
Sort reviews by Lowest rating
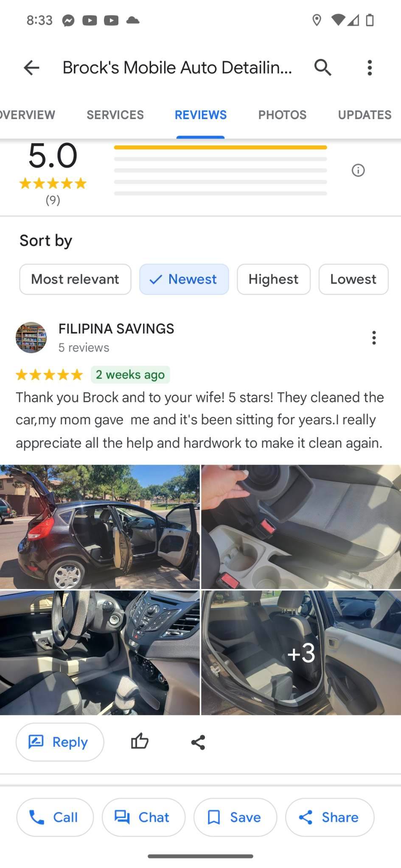353,279
